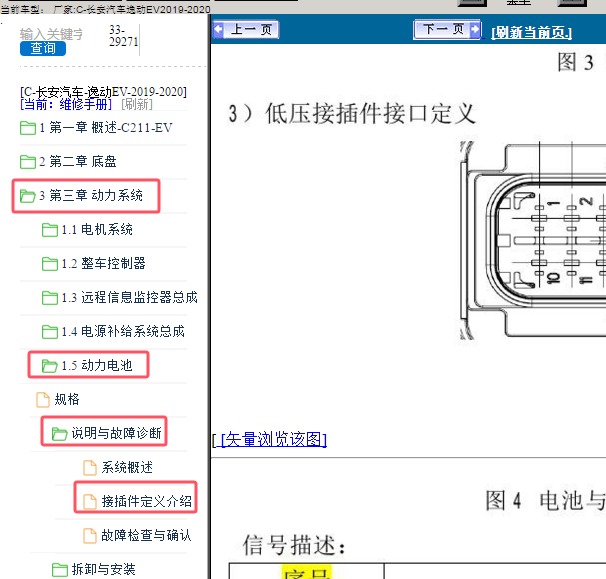Image resolution: width=606 pixels, height=579 pixels.
Task: Click the 信号描述 heading
Action: [294, 545]
